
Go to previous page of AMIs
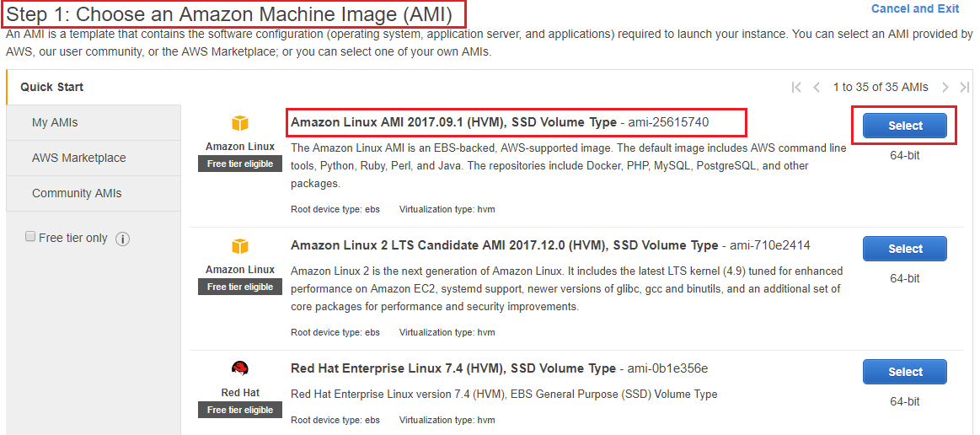click(x=817, y=88)
